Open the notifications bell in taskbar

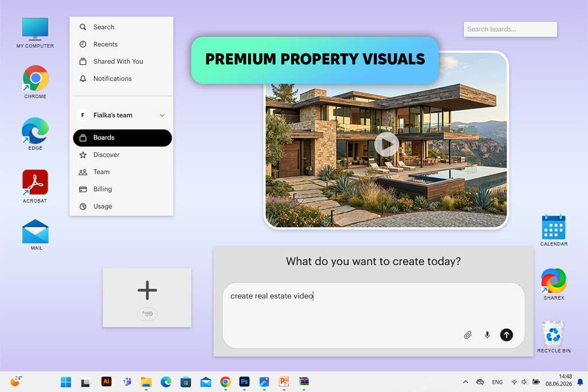click(580, 382)
